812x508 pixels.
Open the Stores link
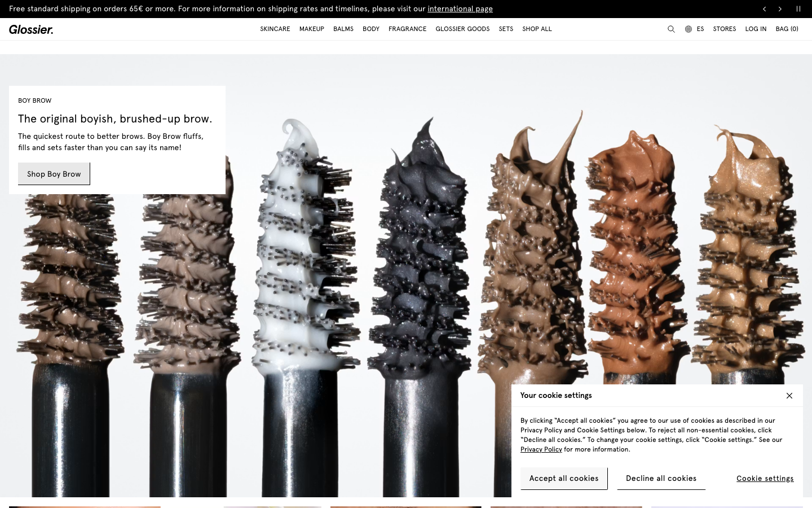tap(725, 29)
